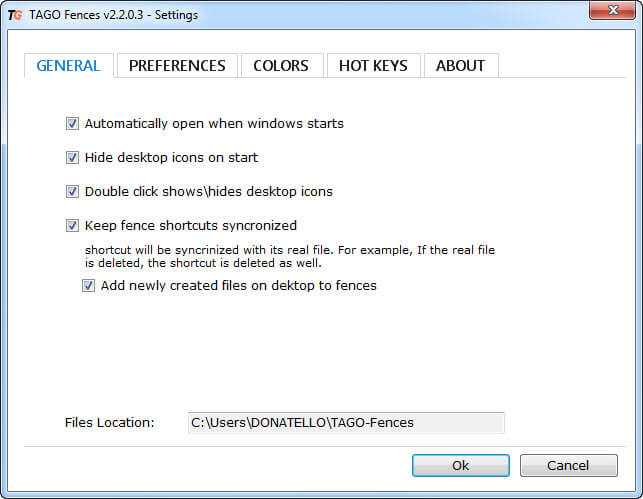Toggle Double click shows\hides desktop icons
The height and width of the screenshot is (499, 643).
[x=73, y=191]
